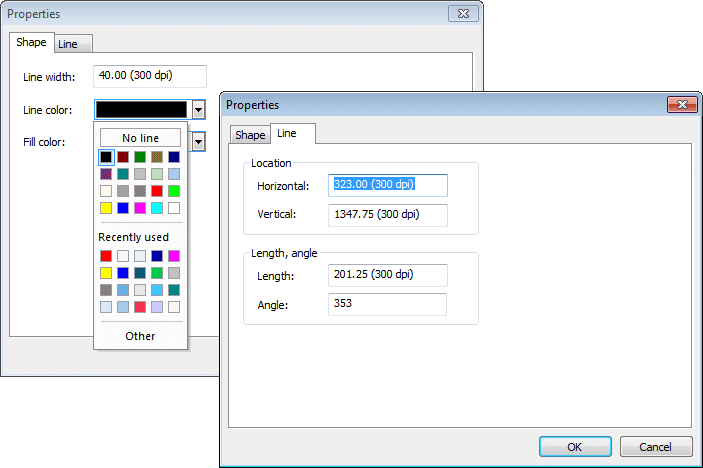Pick the pure red swatch under Recently used
Viewport: 703px width, 468px height.
tap(106, 256)
